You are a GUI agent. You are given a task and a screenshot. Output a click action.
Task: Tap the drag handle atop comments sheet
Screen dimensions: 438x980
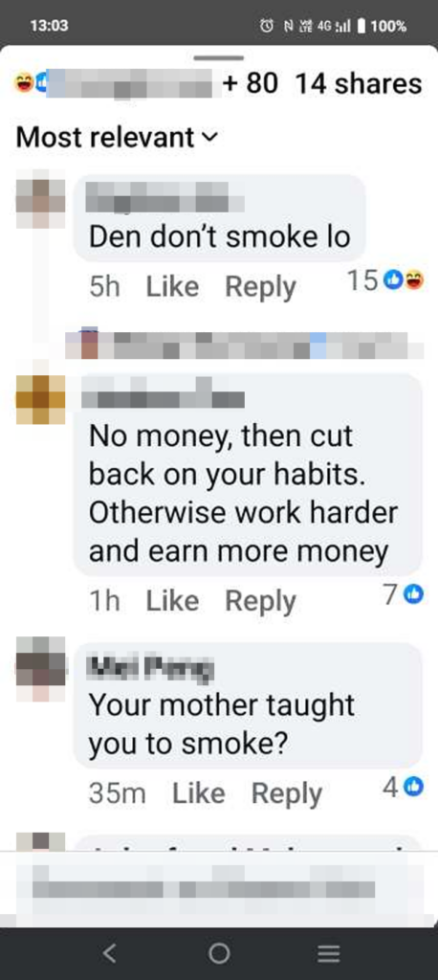[219, 57]
